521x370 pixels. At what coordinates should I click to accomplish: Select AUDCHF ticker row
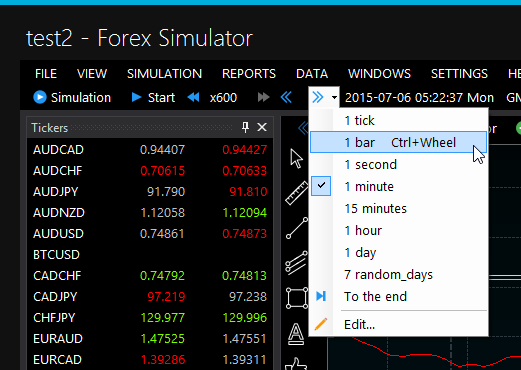(x=150, y=171)
